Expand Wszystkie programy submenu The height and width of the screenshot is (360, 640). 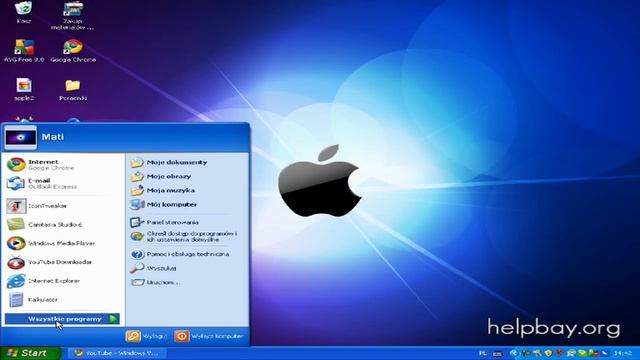tap(62, 319)
